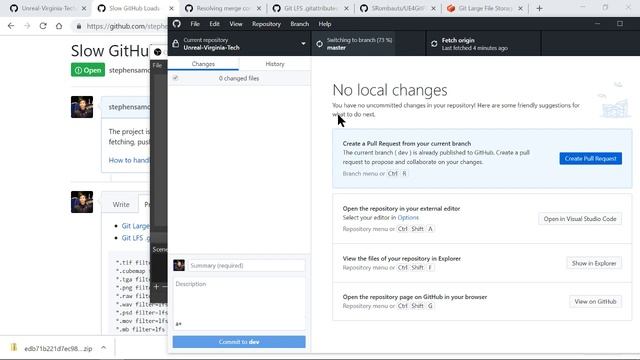
Task: Switch to the History tab
Action: coord(275,64)
